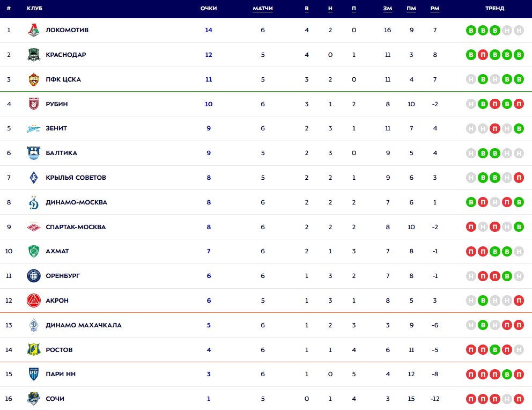Click the Baltika club crest
This screenshot has height=410, width=532.
point(34,153)
